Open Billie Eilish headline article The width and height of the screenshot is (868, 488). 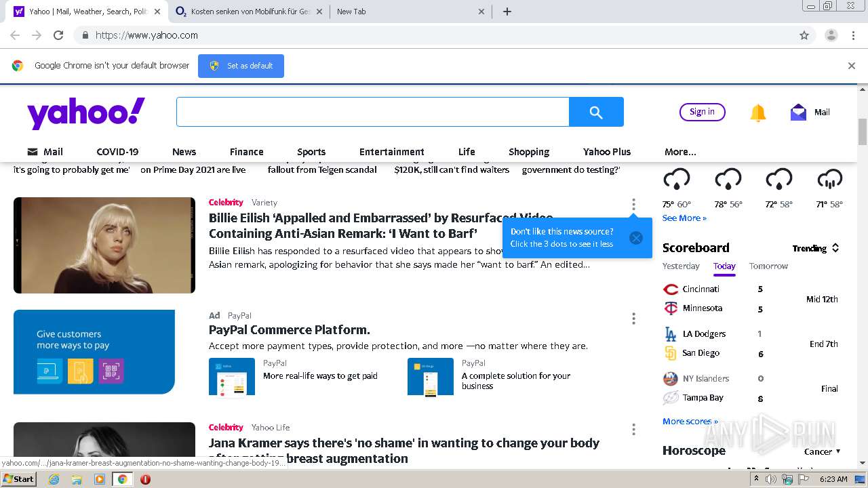[380, 226]
